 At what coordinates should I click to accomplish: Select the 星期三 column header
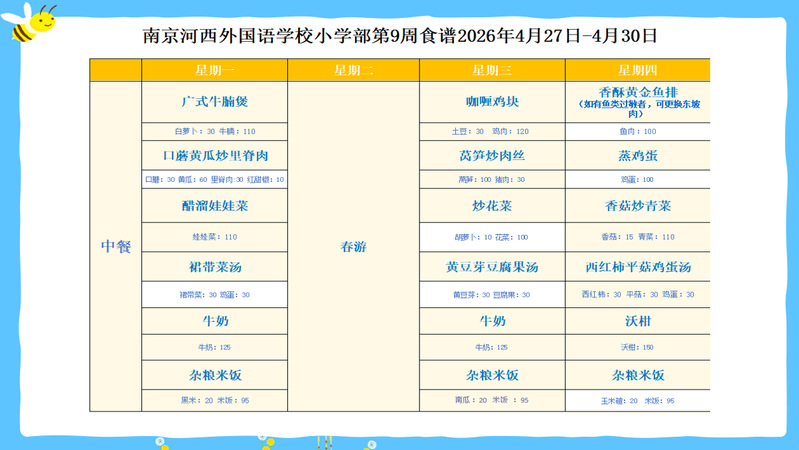[x=492, y=70]
